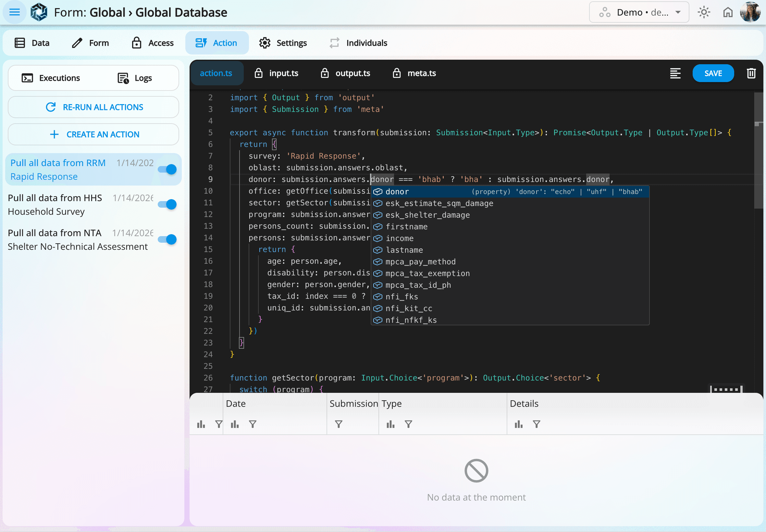The height and width of the screenshot is (532, 766).
Task: Toggle the theme with the sun icon
Action: click(x=704, y=12)
